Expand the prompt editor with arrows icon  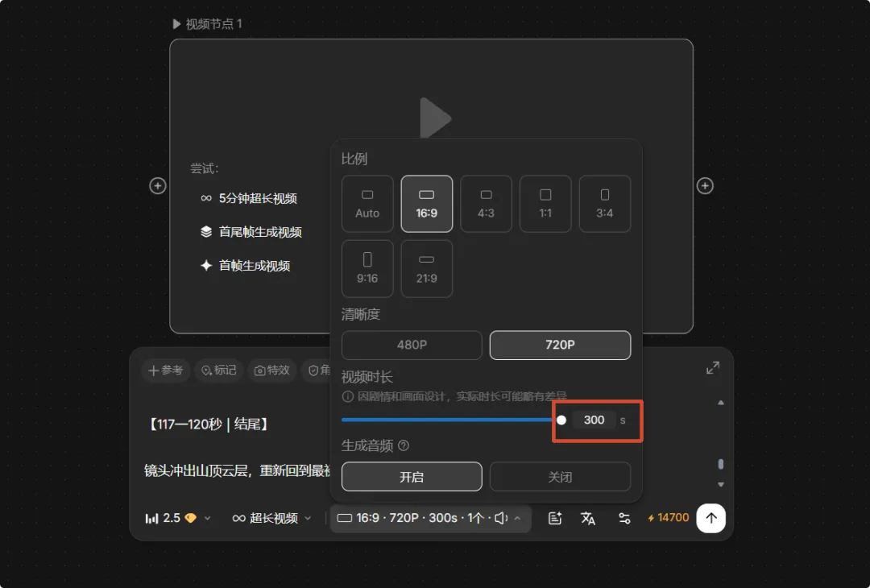[713, 368]
